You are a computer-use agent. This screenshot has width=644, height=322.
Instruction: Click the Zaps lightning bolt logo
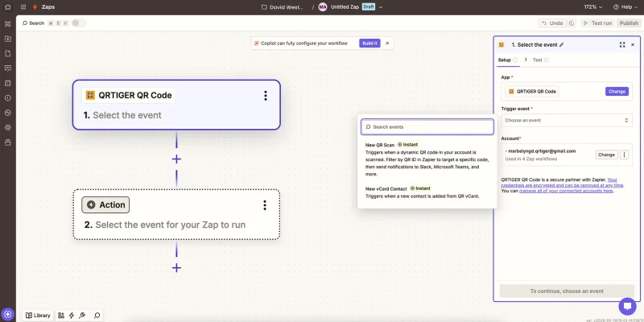point(35,7)
